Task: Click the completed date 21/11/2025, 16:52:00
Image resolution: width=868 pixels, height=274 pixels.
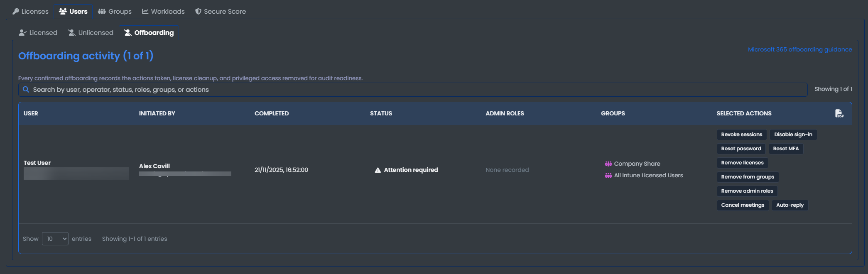Action: [281, 170]
